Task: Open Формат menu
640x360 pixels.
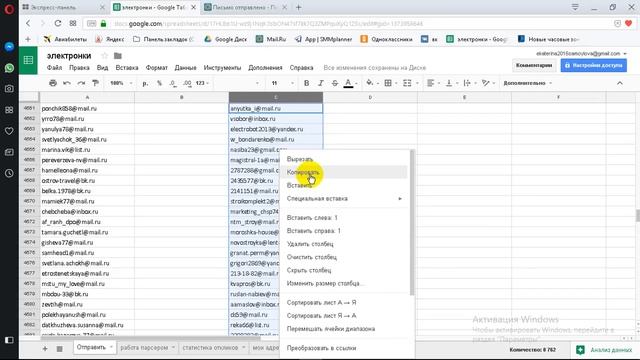Action: (x=157, y=68)
